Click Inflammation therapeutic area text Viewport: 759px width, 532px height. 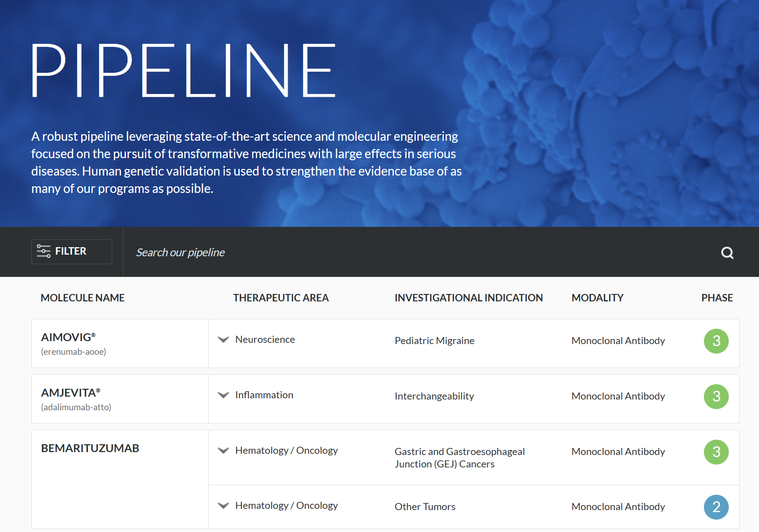point(264,395)
